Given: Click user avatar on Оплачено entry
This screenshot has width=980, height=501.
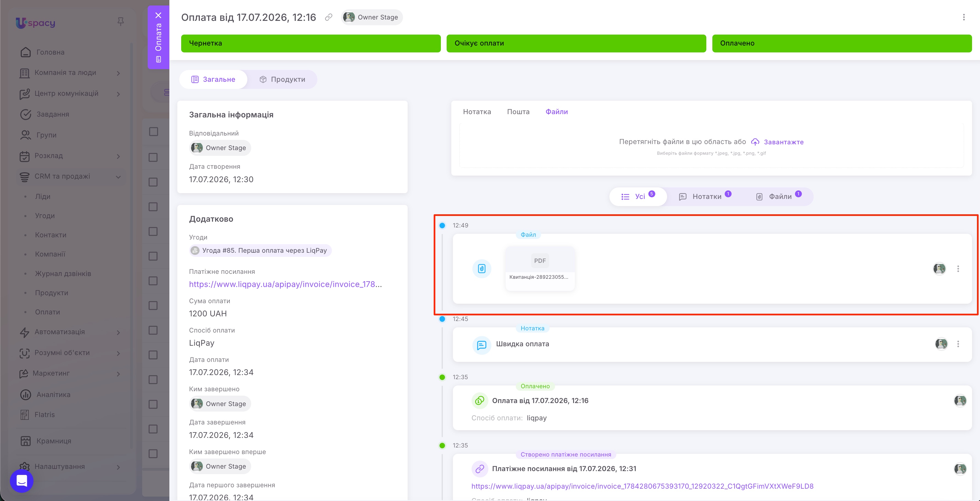Looking at the screenshot, I should tap(960, 401).
